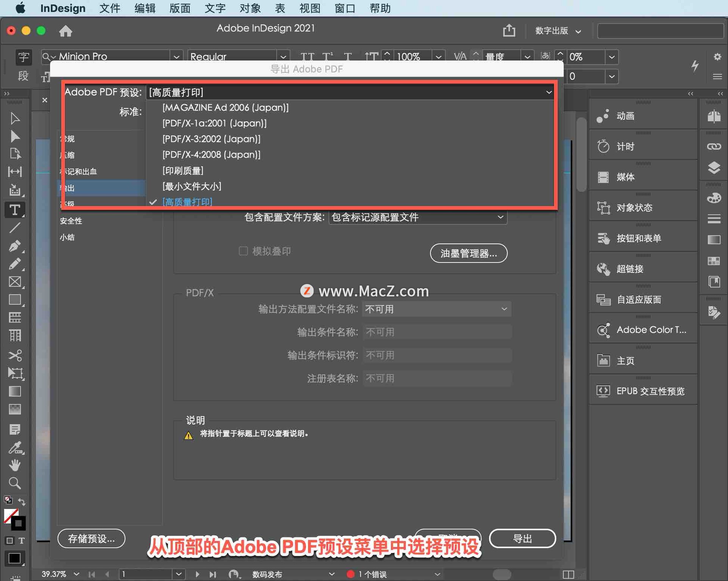Image resolution: width=728 pixels, height=581 pixels.
Task: Select the Pen tool
Action: (x=15, y=246)
